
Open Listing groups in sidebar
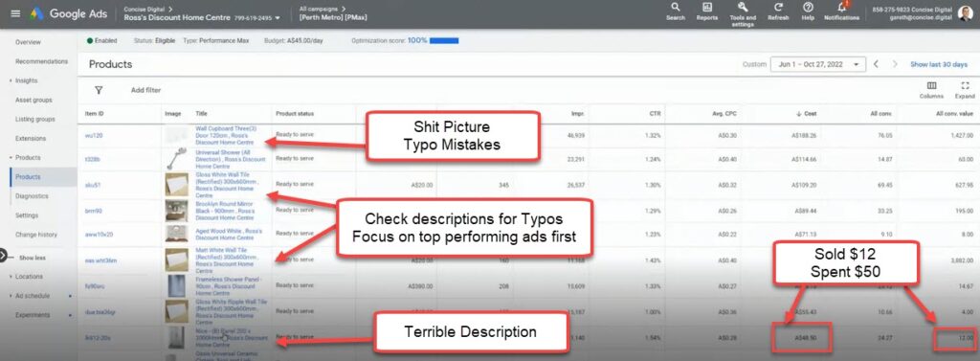pyautogui.click(x=35, y=120)
